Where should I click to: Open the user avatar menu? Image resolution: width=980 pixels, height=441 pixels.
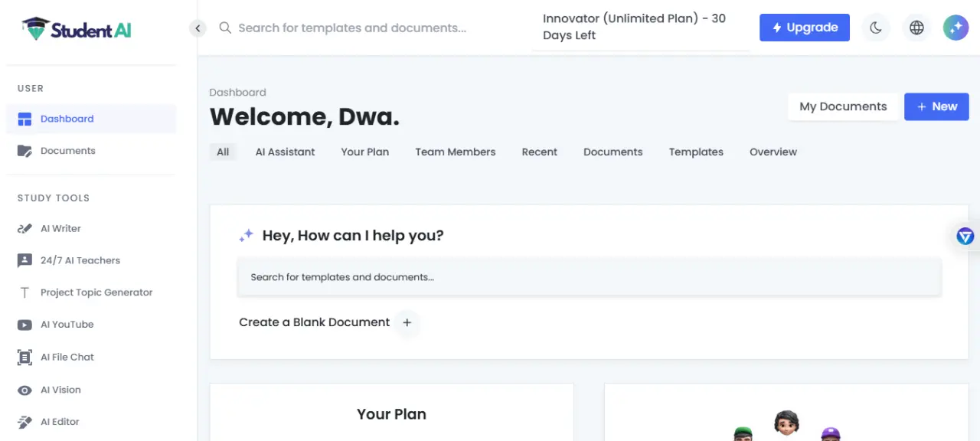click(x=955, y=28)
